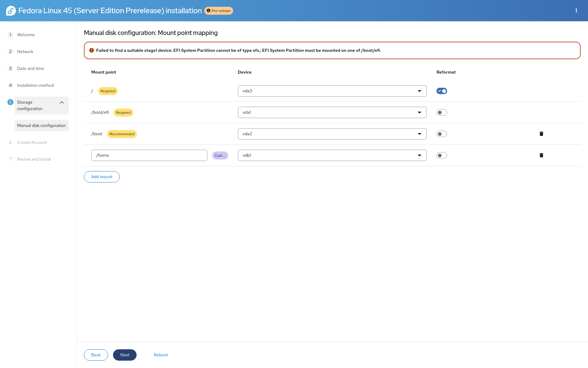Viewport: 588px width, 368px height.
Task: Delete the /home mount point row
Action: click(541, 155)
